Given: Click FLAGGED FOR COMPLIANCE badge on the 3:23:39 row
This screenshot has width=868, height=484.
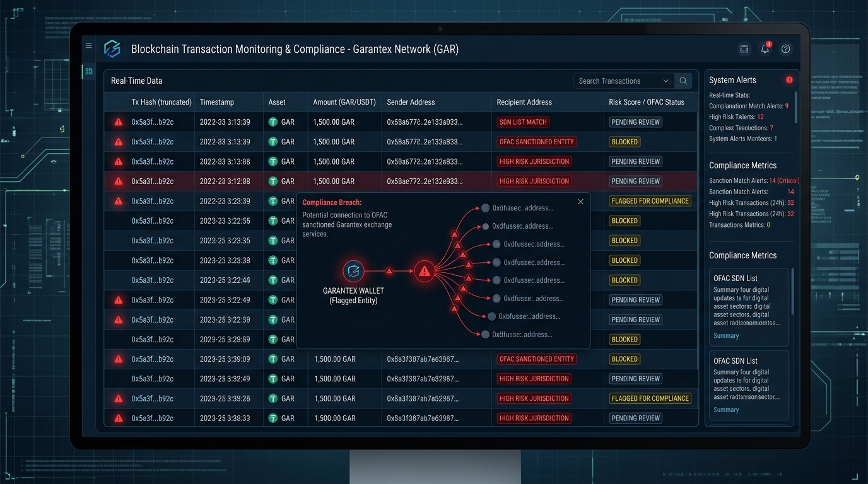Looking at the screenshot, I should pos(650,201).
